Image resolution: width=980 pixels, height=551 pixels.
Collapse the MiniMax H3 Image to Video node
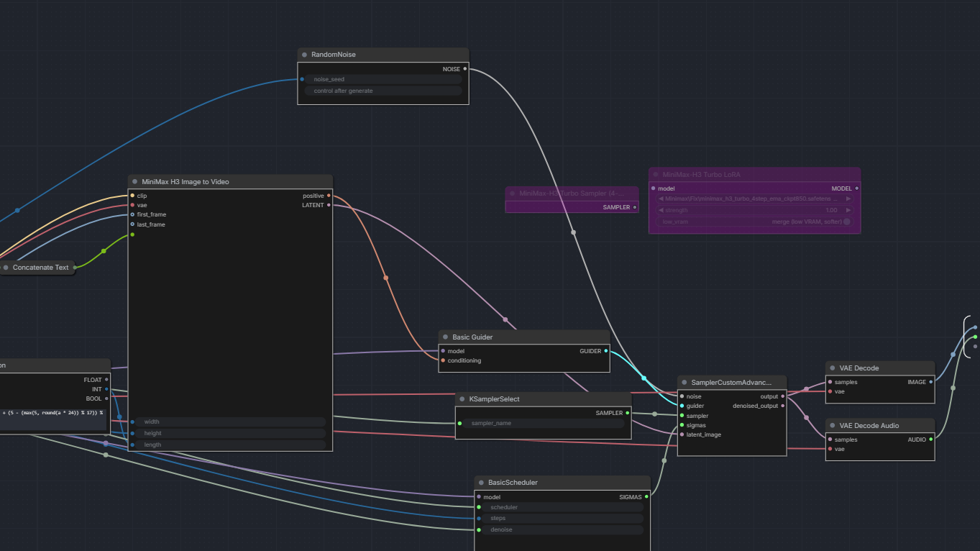point(134,182)
